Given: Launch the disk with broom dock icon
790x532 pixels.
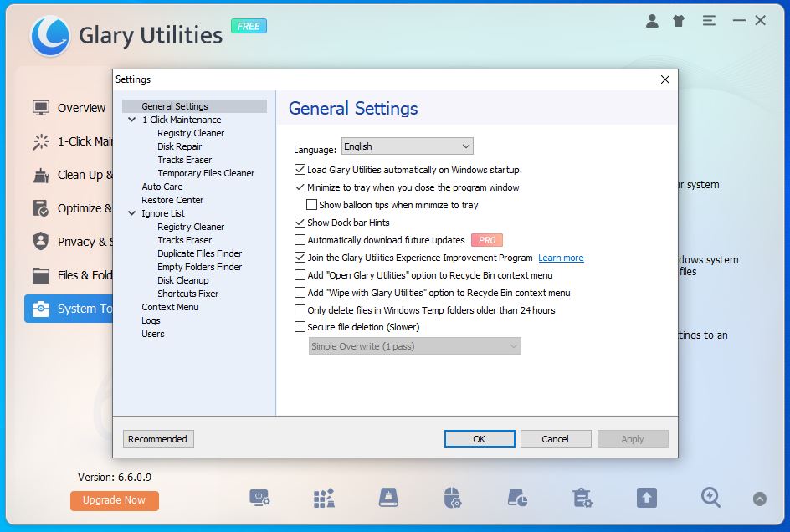Looking at the screenshot, I should [x=388, y=498].
